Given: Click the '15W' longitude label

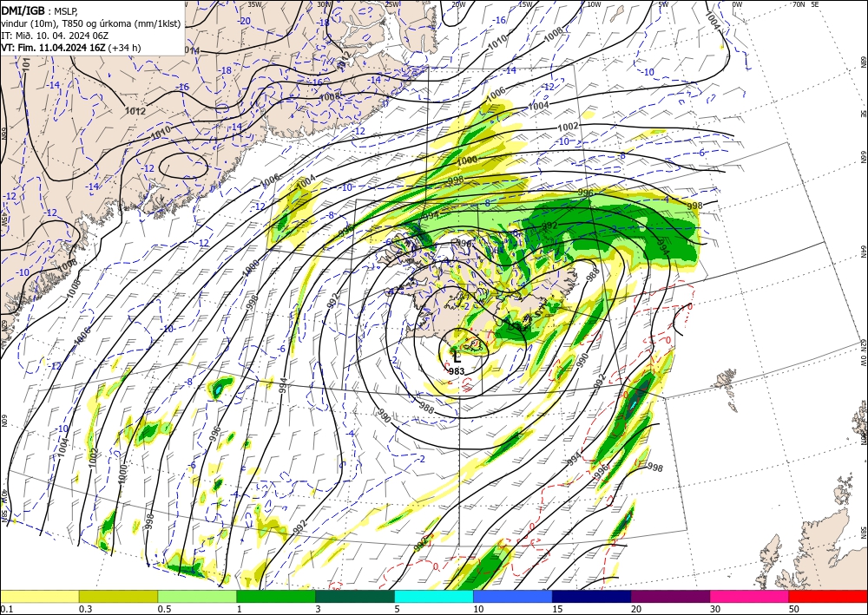Looking at the screenshot, I should point(525,4).
